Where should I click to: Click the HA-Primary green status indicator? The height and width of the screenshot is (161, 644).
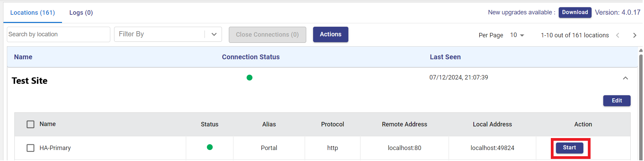coord(210,147)
